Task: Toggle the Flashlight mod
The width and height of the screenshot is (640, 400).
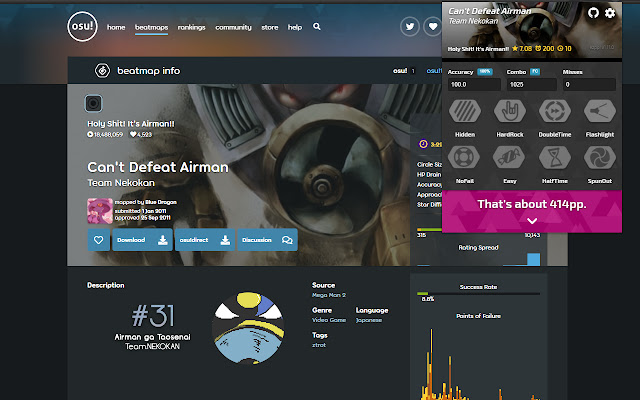Action: click(600, 111)
